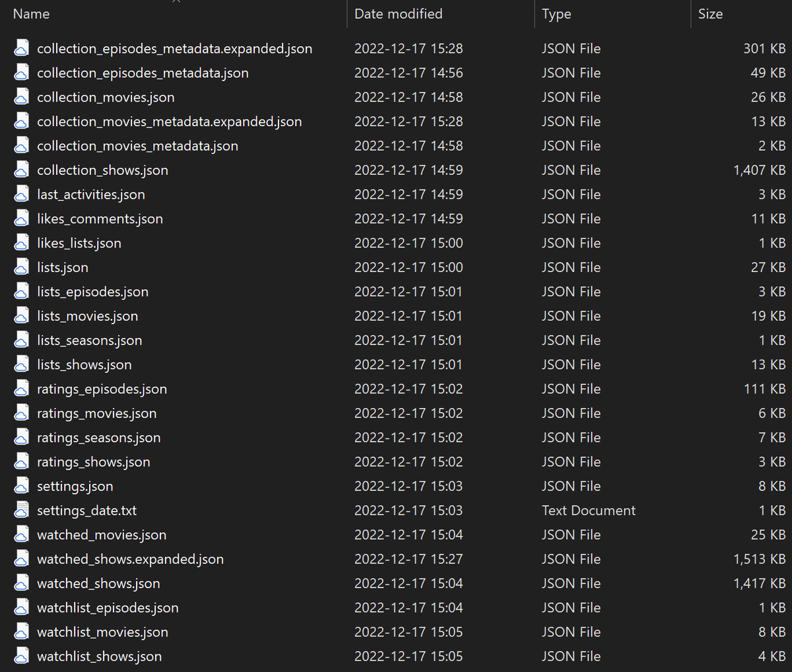Click the likes_comments.json file icon
This screenshot has height=672, width=792.
click(22, 218)
